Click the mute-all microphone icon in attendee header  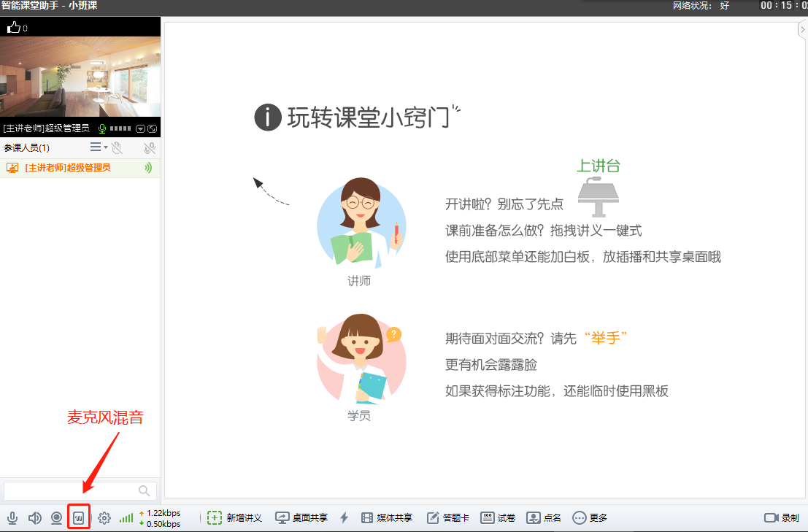pos(150,148)
